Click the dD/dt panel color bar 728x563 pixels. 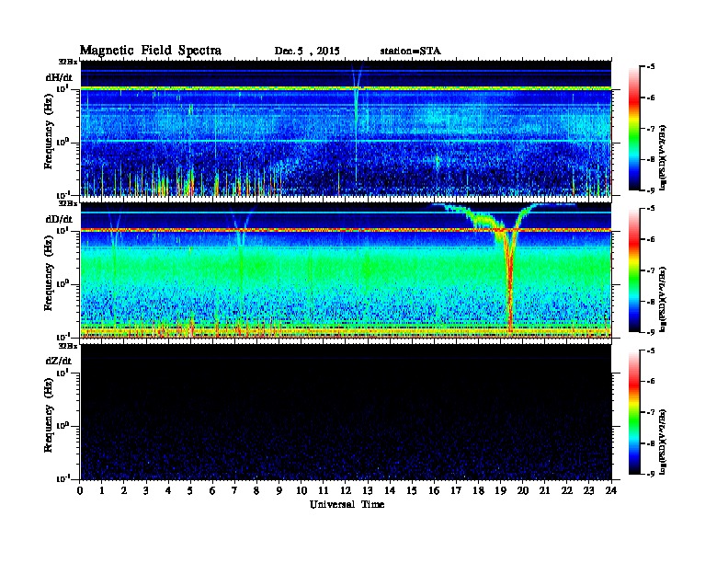pos(634,270)
